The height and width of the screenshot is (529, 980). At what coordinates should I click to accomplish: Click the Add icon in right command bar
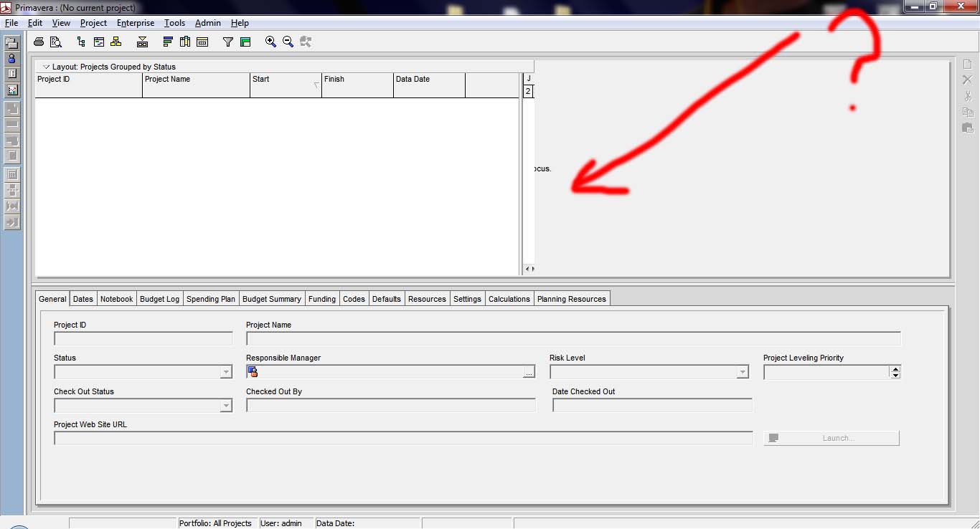click(967, 65)
